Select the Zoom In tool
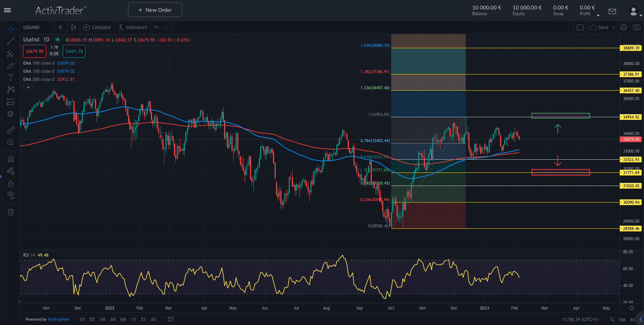Image resolution: width=644 pixels, height=325 pixels. tap(10, 142)
